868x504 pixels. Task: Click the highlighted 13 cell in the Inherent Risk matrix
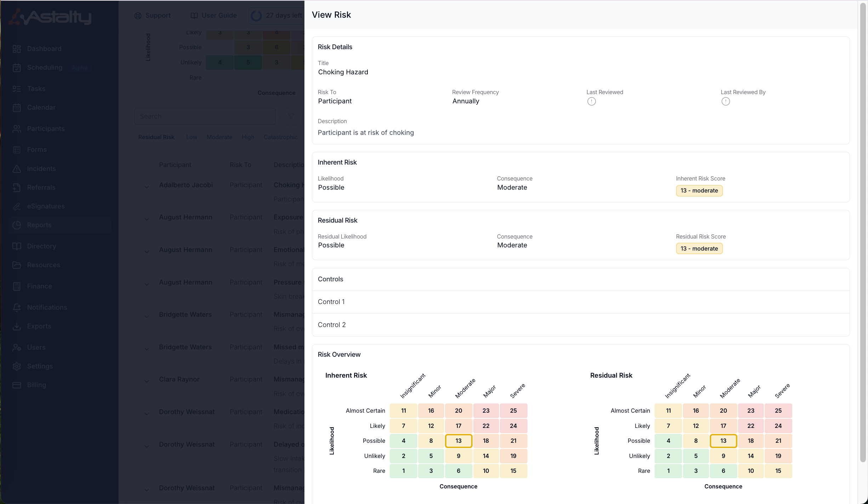(x=458, y=441)
